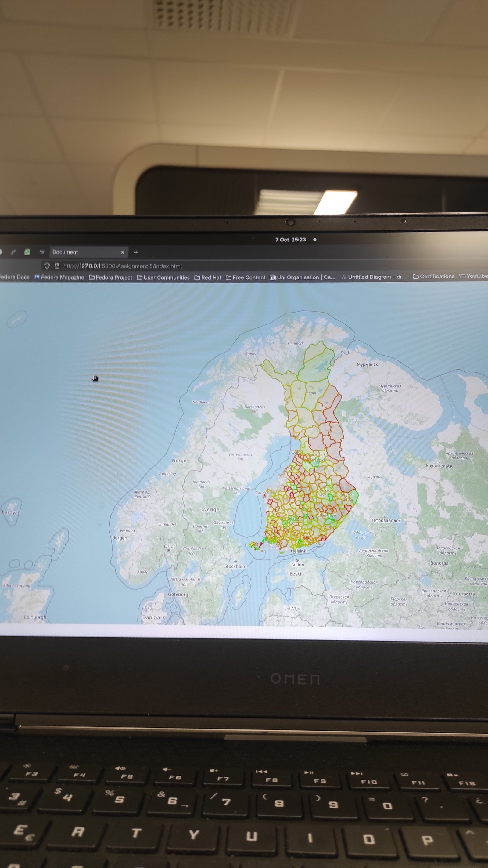Click the Dalarnas län label
488x868 pixels.
coord(201,528)
